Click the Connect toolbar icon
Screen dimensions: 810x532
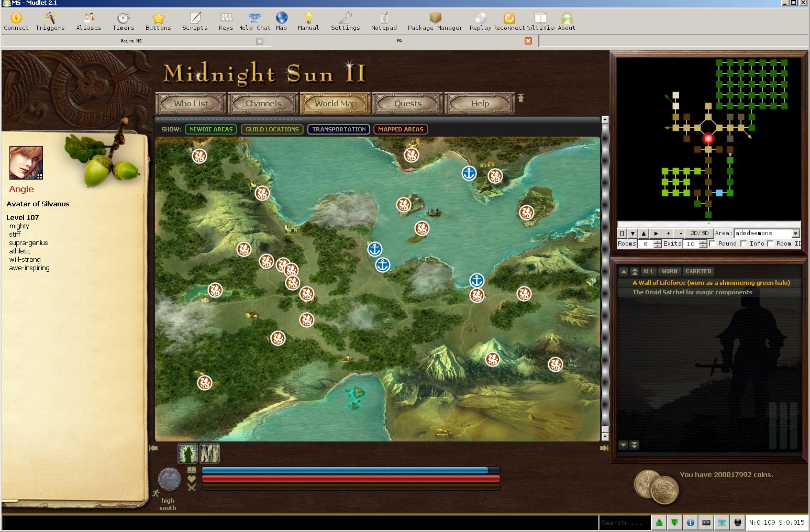click(16, 21)
